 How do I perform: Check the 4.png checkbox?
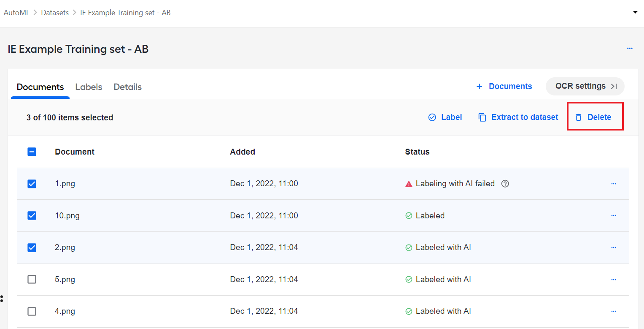coord(32,311)
